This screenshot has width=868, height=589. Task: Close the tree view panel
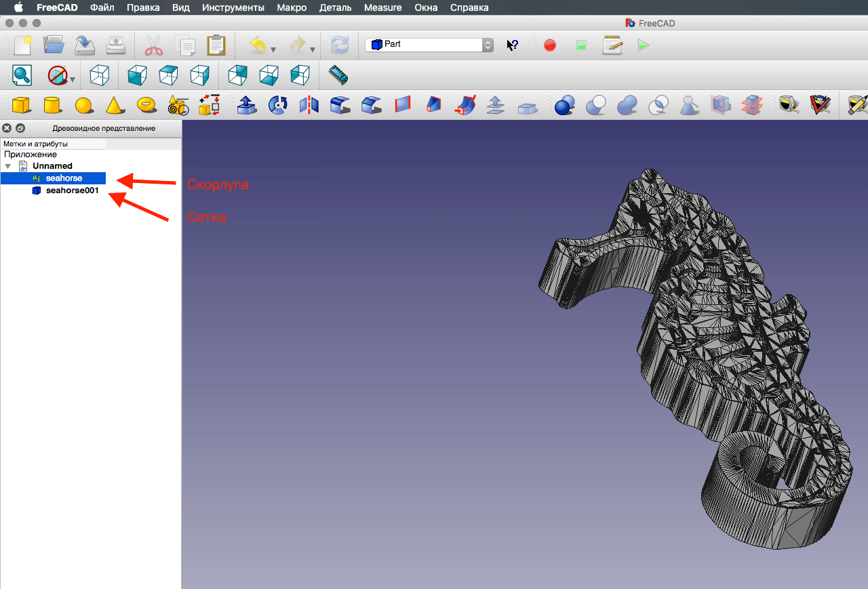[7, 127]
